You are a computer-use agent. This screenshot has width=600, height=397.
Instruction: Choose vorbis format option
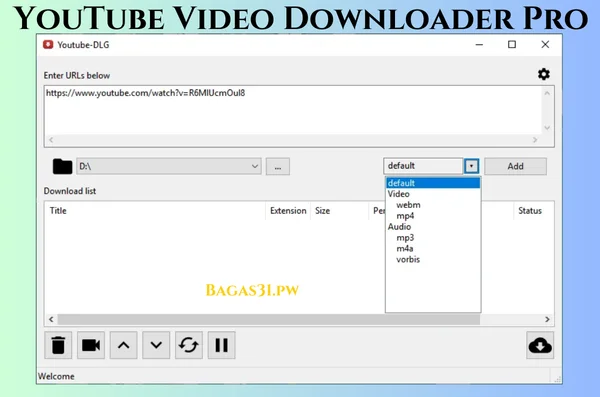[x=433, y=260]
